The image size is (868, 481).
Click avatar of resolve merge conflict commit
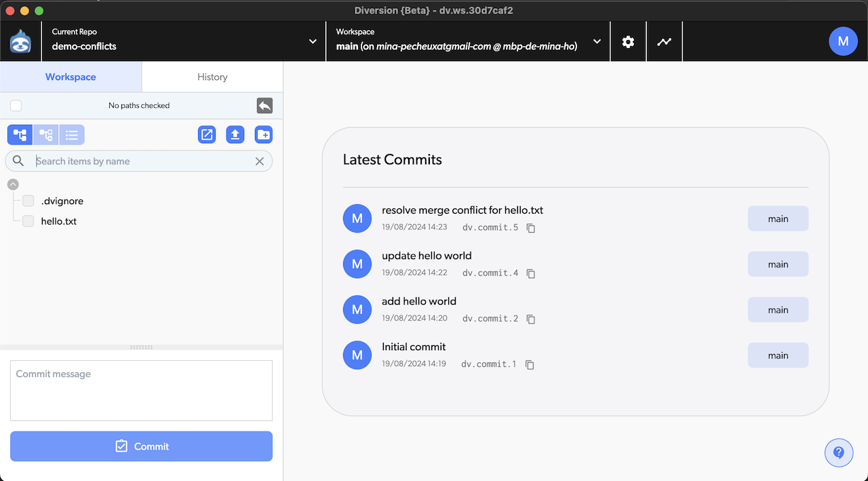(x=357, y=218)
